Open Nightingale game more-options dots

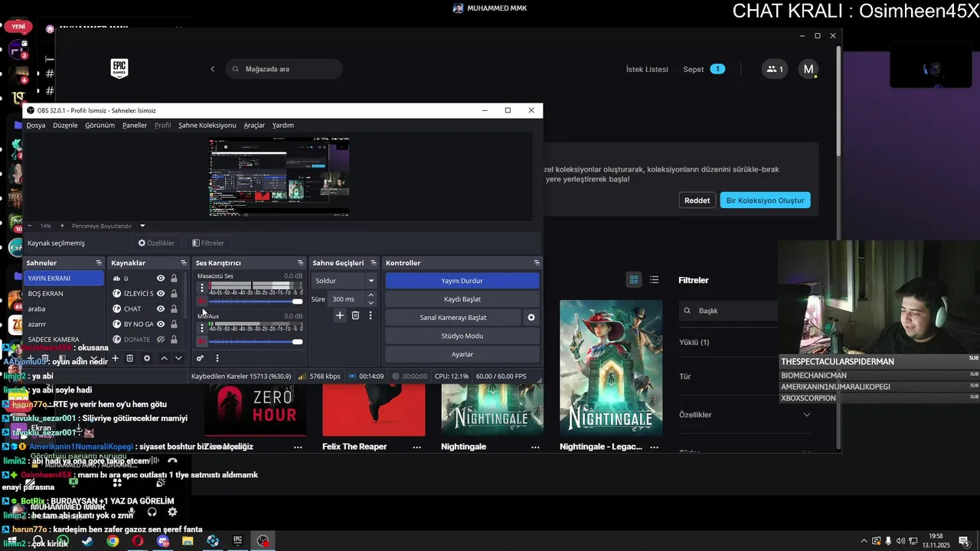point(536,447)
